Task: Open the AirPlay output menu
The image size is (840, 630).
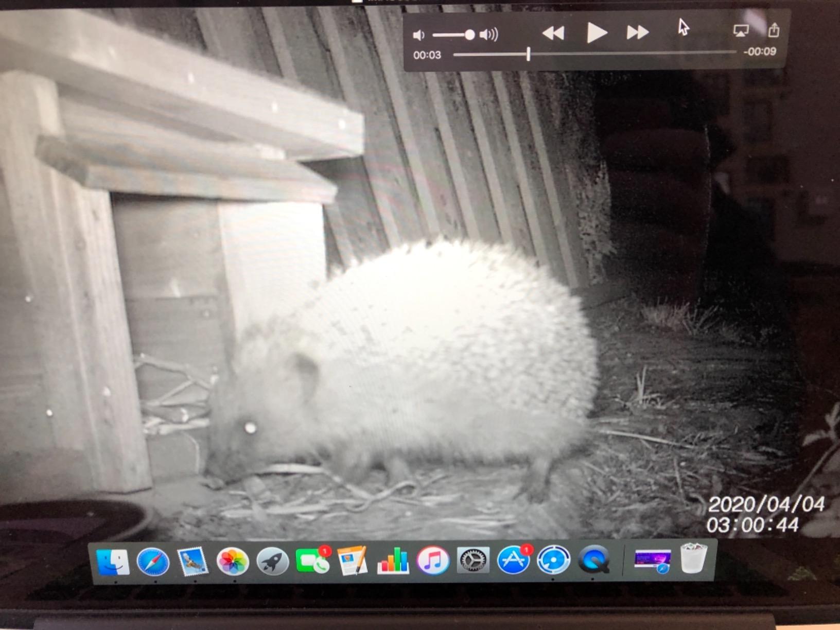Action: click(x=741, y=31)
